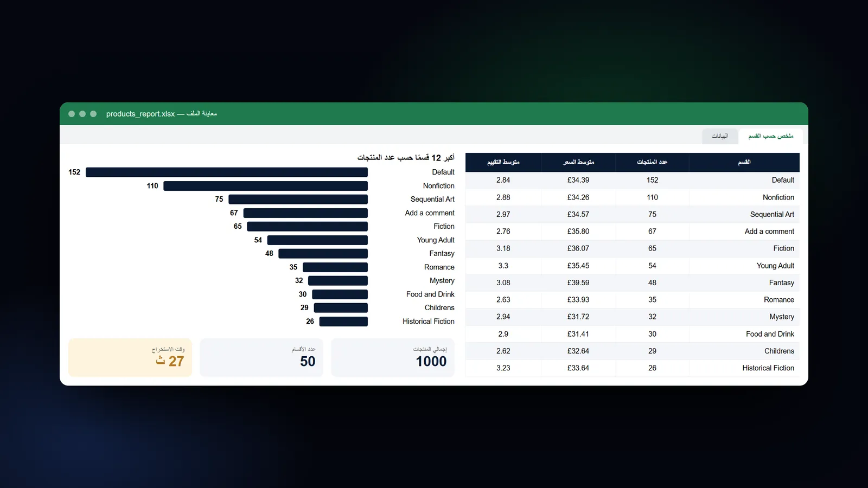
Task: Click the القسم column header
Action: point(744,162)
